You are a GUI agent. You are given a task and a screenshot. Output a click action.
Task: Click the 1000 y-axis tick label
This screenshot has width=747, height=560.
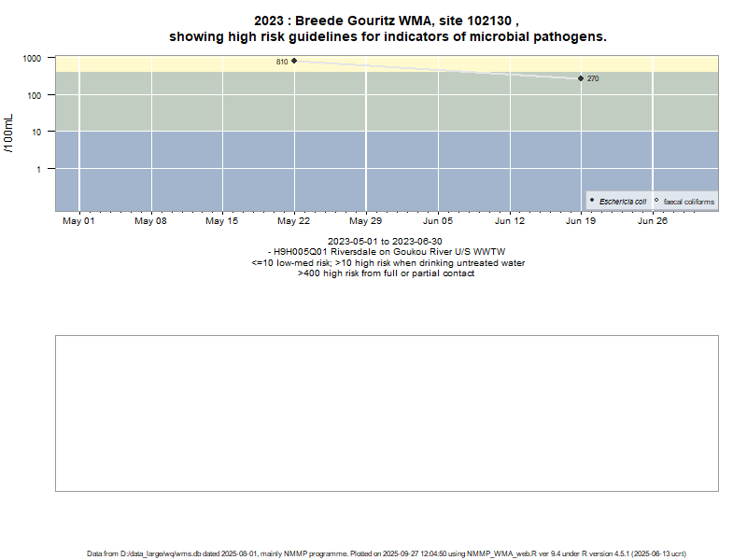point(32,58)
